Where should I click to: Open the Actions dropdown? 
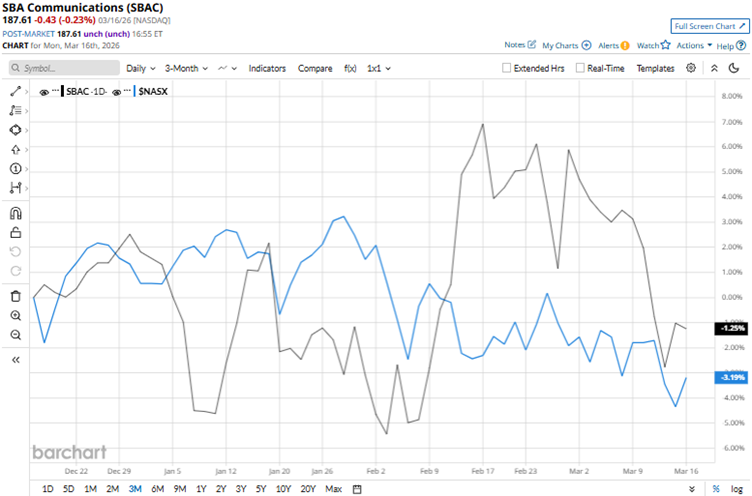click(x=694, y=45)
